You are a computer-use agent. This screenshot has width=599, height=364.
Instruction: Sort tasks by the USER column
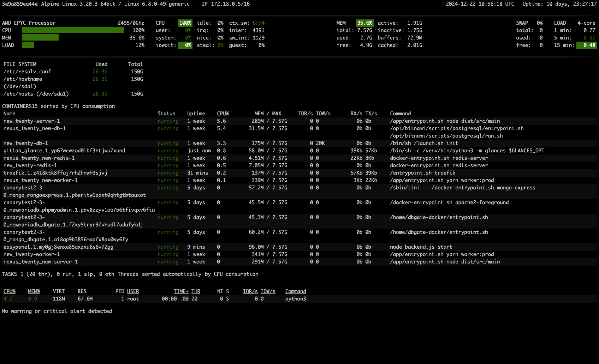(x=133, y=291)
